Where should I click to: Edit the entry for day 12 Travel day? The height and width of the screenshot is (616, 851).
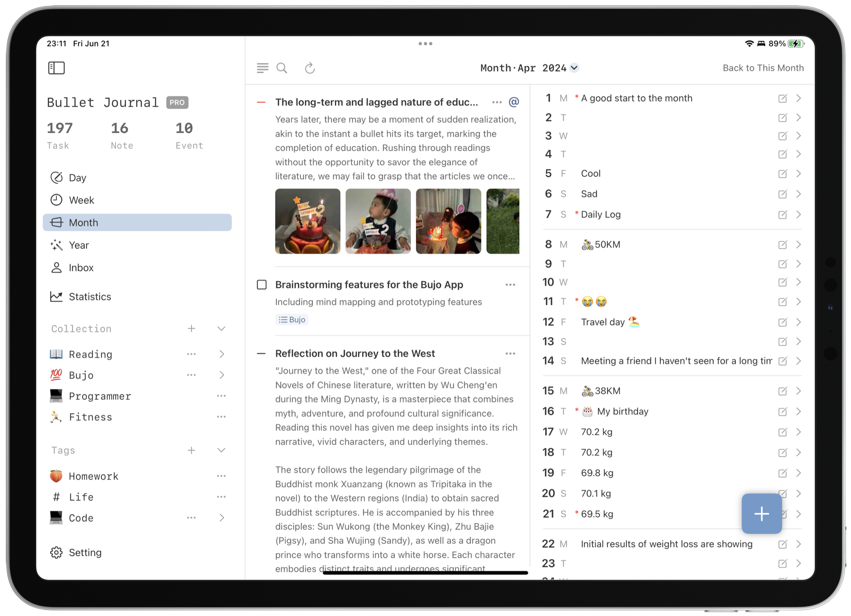point(782,322)
